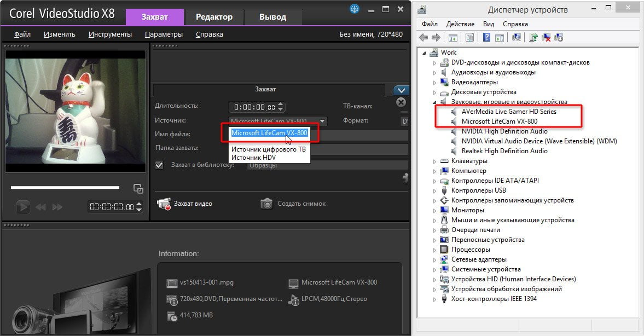
Task: Open the Справка menu in Device Manager
Action: click(x=515, y=24)
